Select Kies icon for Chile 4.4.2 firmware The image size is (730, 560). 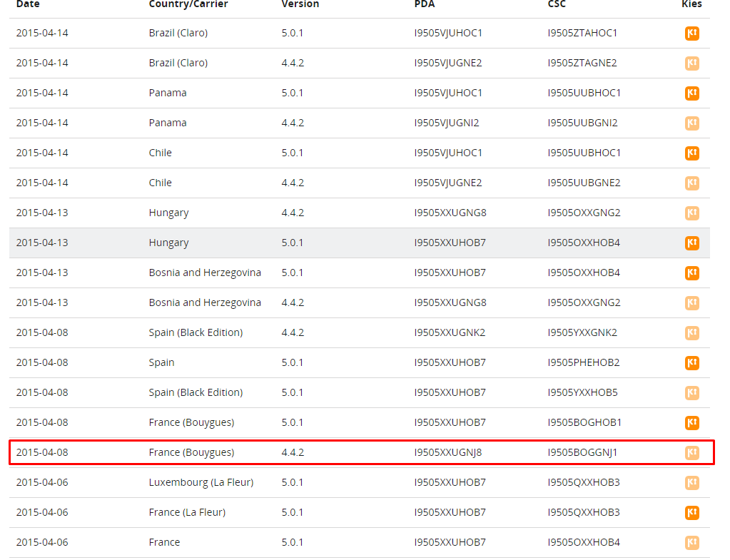click(692, 183)
